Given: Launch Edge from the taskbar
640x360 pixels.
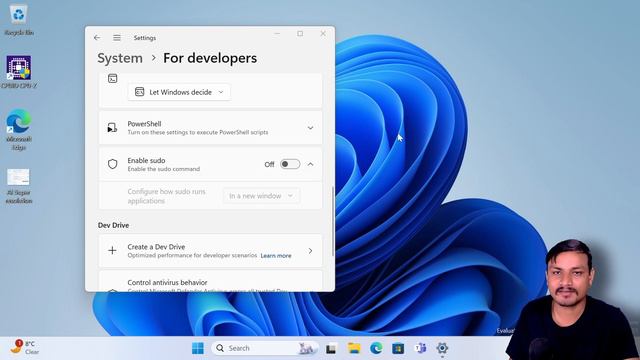Looking at the screenshot, I should tap(376, 348).
